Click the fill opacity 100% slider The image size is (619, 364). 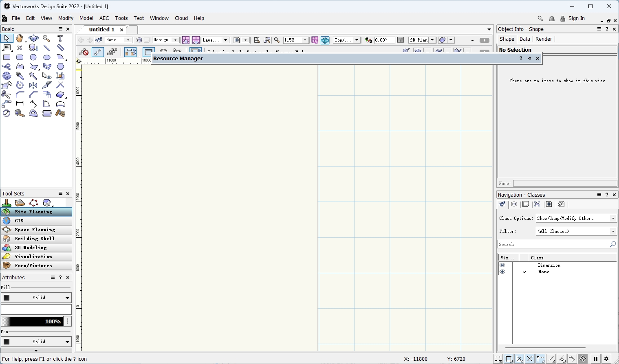click(x=32, y=321)
